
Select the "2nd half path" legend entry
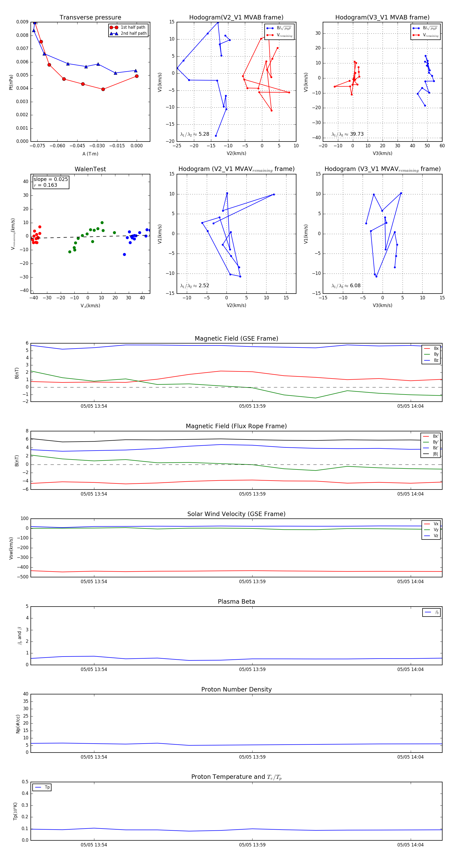pyautogui.click(x=128, y=33)
